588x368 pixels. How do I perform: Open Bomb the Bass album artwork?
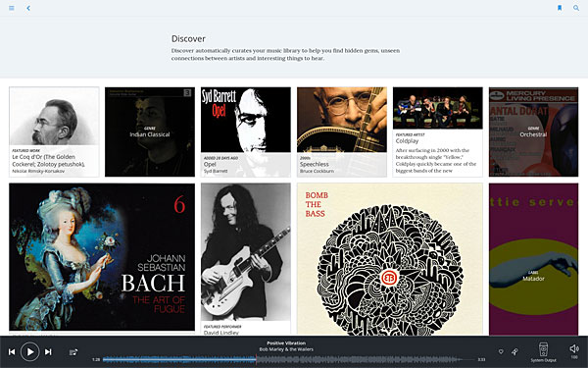coord(390,259)
